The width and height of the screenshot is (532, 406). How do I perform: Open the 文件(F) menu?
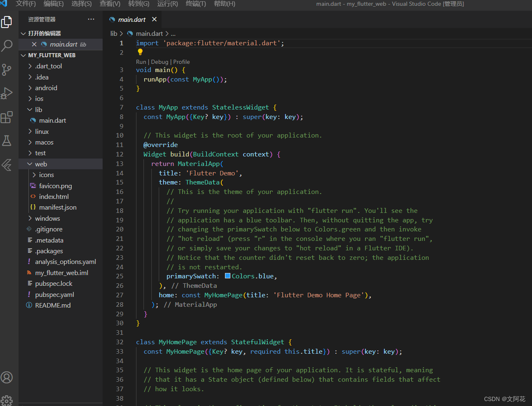click(26, 4)
